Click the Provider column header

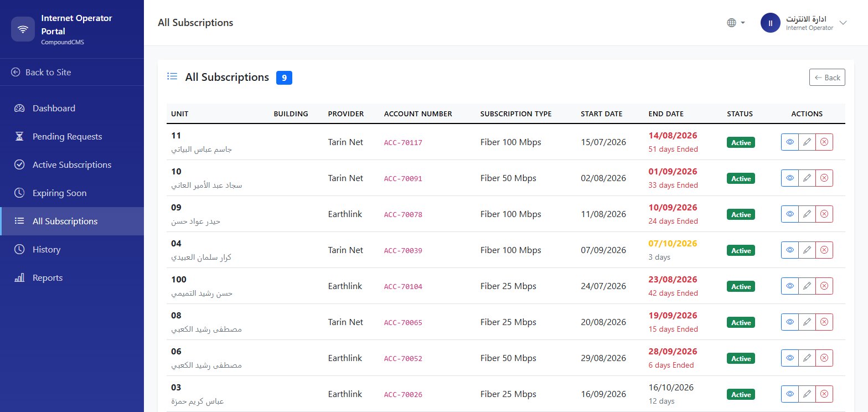coord(346,114)
